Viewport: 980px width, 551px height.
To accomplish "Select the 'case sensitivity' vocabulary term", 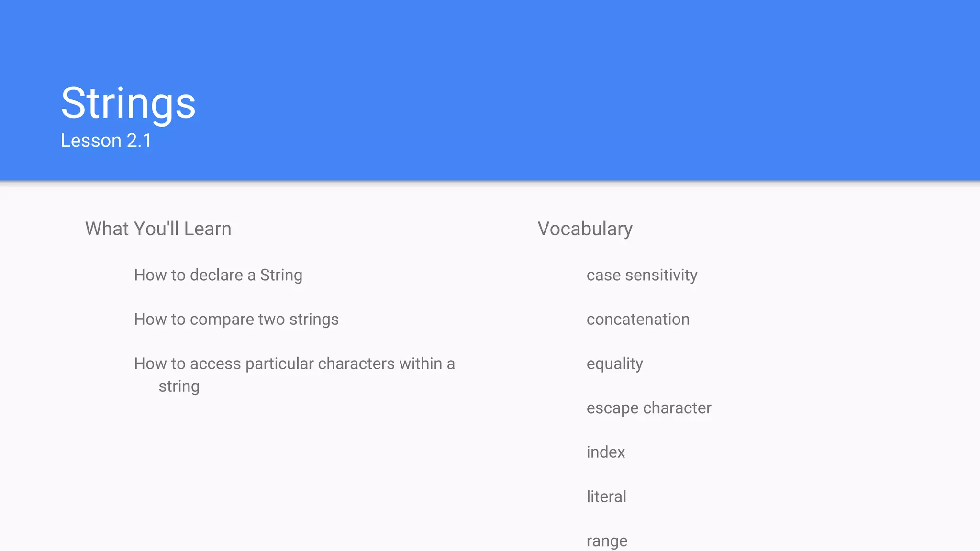I will [642, 275].
